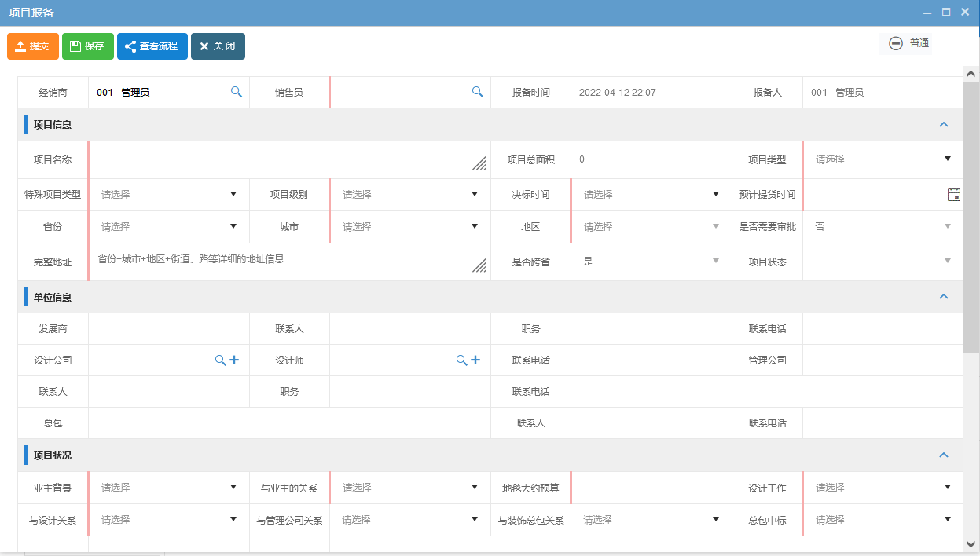Open the 预计提货时间 calendar picker icon
The height and width of the screenshot is (556, 980).
point(953,194)
